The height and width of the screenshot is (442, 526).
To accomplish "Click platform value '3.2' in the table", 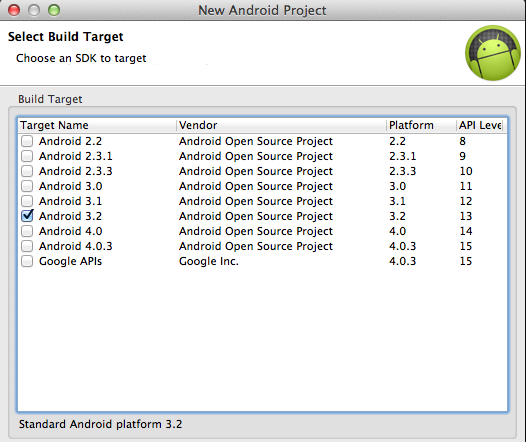I will [397, 216].
